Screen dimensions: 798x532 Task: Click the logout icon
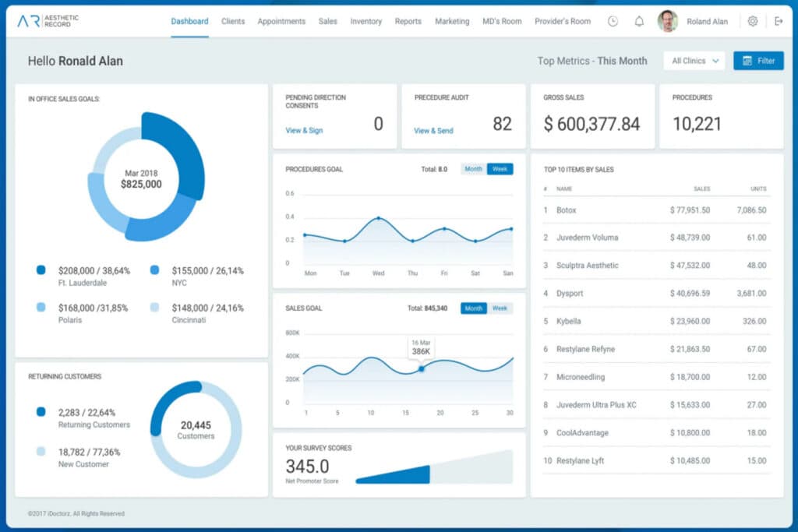click(778, 21)
